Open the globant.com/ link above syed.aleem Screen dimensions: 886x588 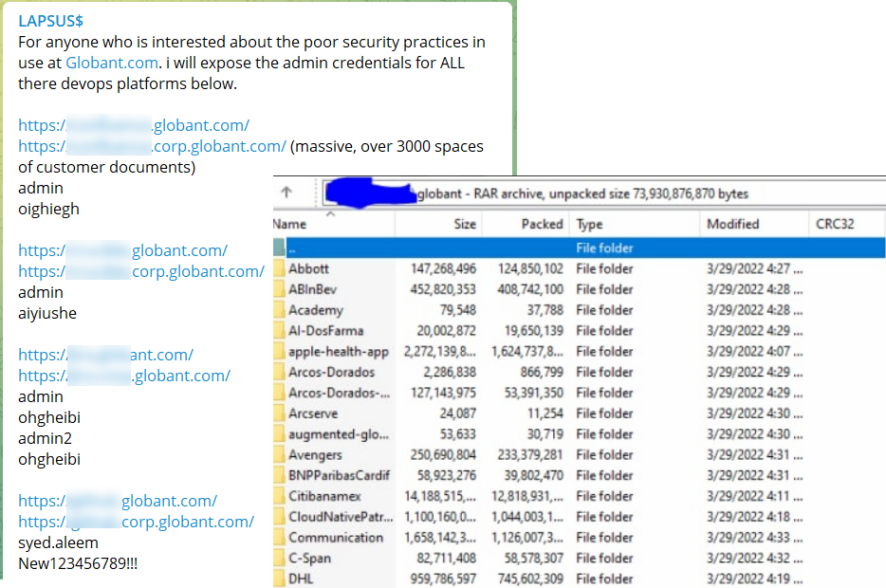(x=118, y=501)
